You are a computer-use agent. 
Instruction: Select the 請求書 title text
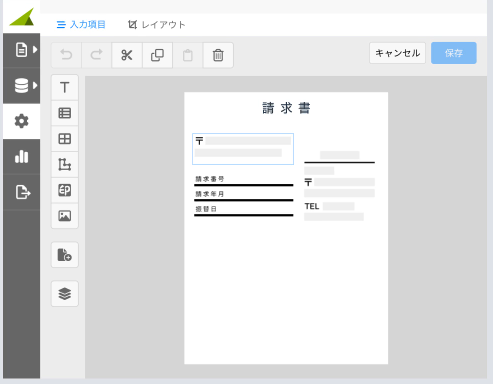(286, 108)
